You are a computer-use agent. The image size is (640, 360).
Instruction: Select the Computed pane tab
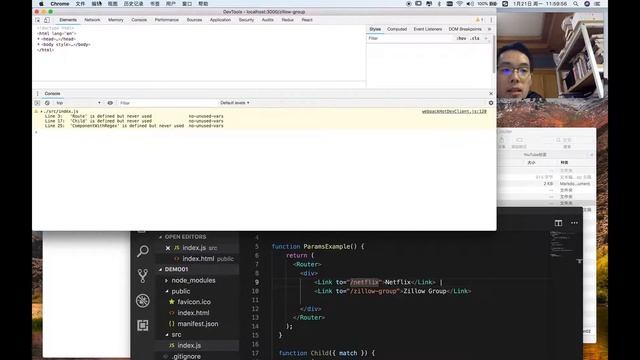397,29
